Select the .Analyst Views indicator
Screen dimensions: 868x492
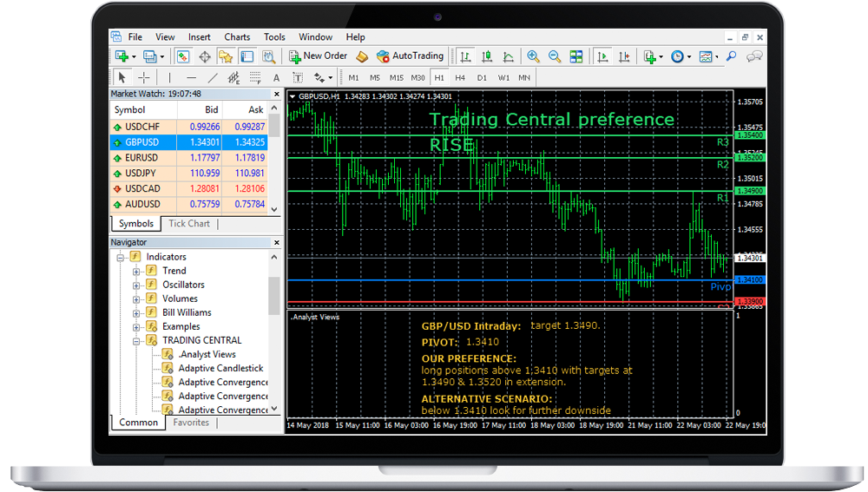(207, 354)
